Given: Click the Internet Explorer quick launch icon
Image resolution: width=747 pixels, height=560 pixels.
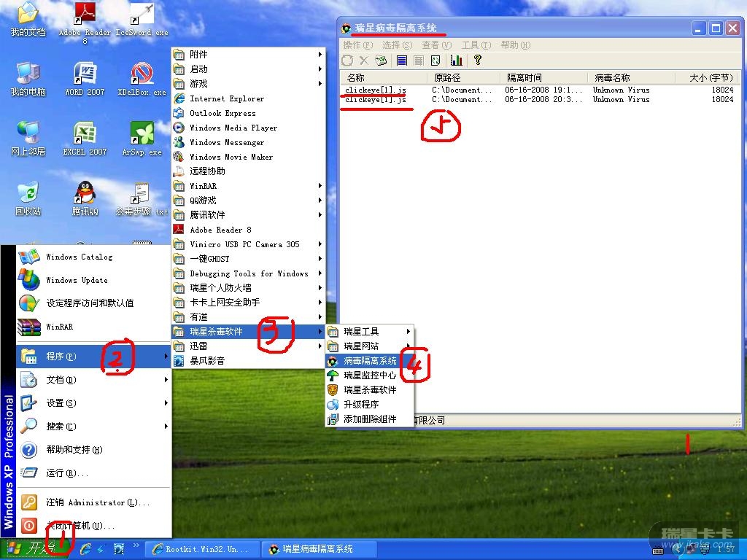Looking at the screenshot, I should [x=86, y=549].
